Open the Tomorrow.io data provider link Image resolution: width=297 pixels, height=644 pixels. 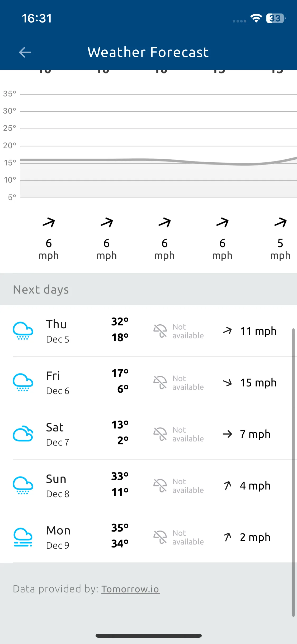pyautogui.click(x=131, y=589)
